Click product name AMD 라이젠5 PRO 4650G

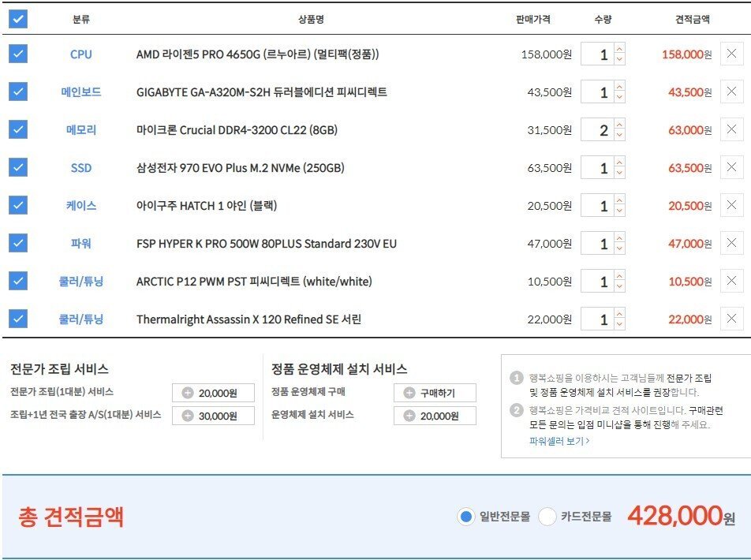click(x=258, y=54)
